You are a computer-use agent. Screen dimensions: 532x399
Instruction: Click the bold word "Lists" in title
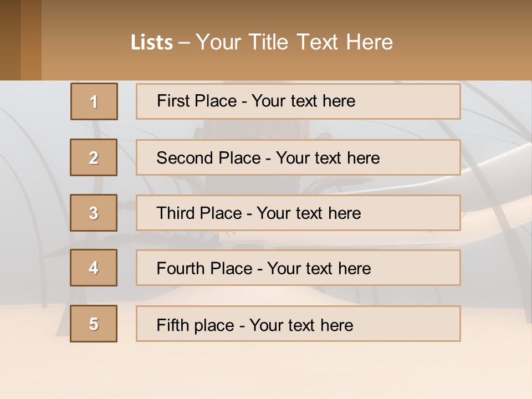[152, 43]
